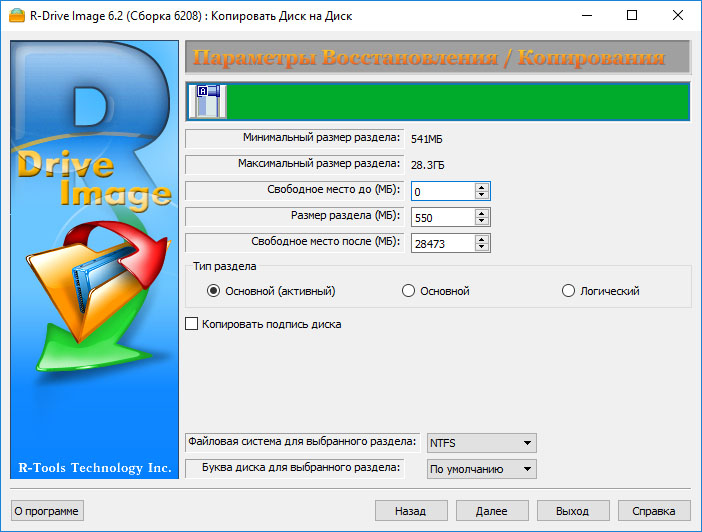702x532 pixels.
Task: Open help with the "Справка" button
Action: [x=654, y=511]
